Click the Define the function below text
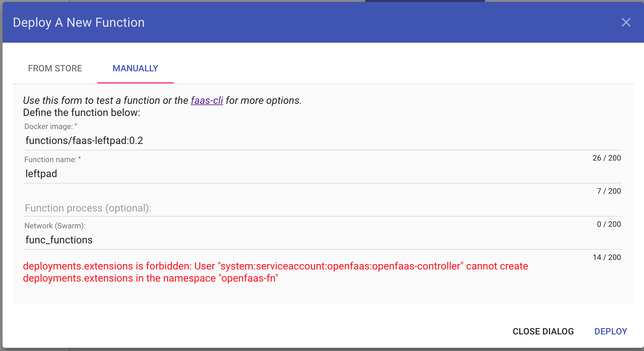The height and width of the screenshot is (351, 644). [x=81, y=112]
